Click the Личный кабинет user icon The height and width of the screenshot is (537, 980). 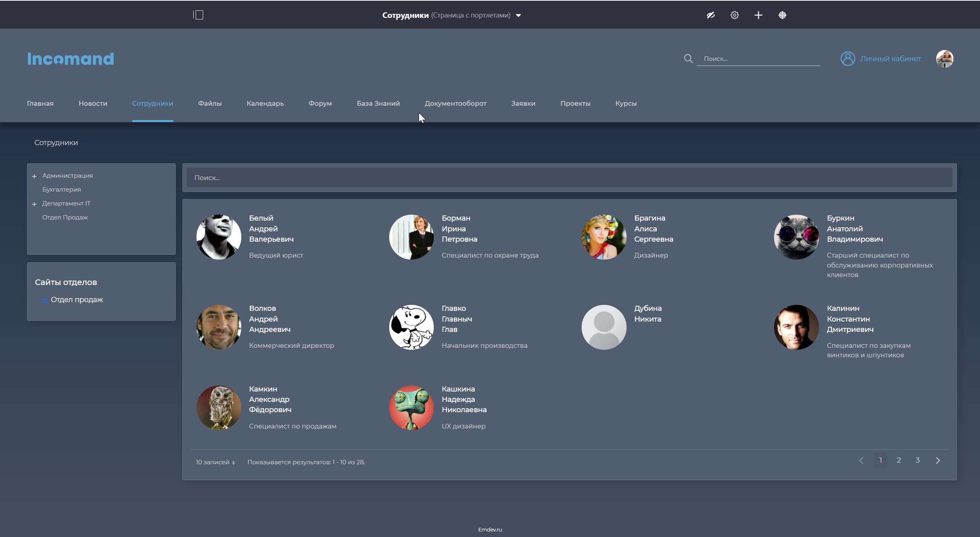[848, 59]
